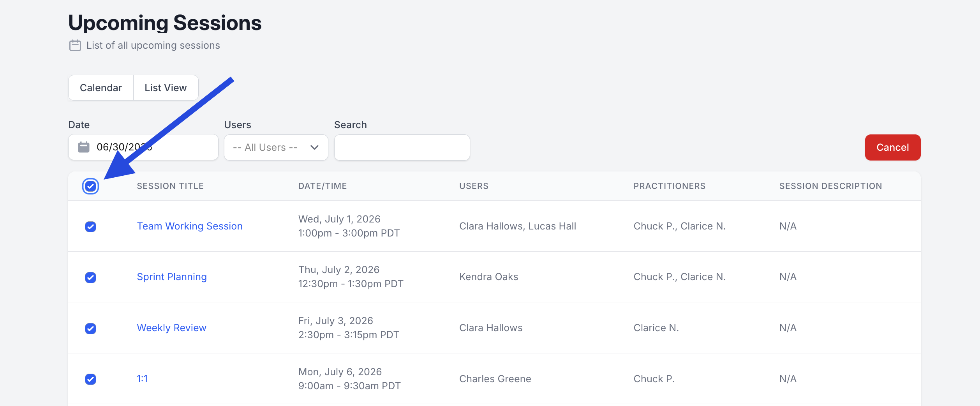This screenshot has width=980, height=406.
Task: Click the red Cancel button
Action: pyautogui.click(x=893, y=147)
